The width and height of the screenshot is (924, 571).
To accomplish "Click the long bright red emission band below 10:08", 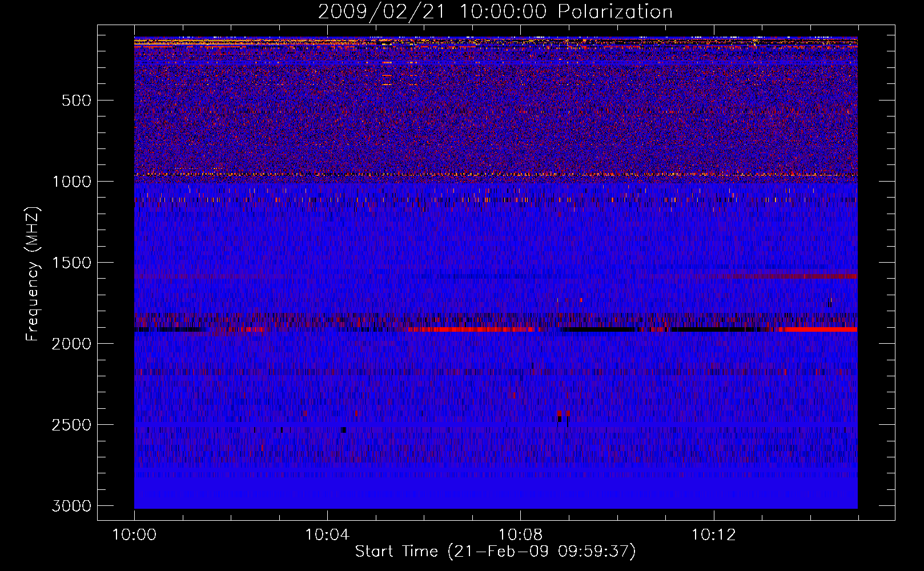I will coord(471,329).
